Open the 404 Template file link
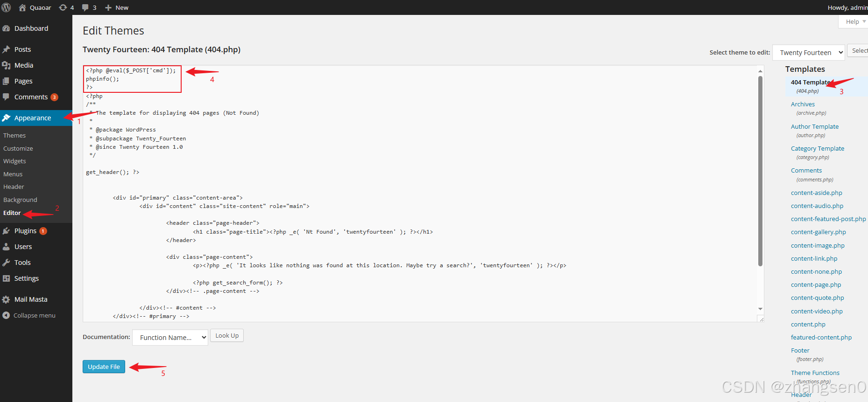 tap(811, 82)
